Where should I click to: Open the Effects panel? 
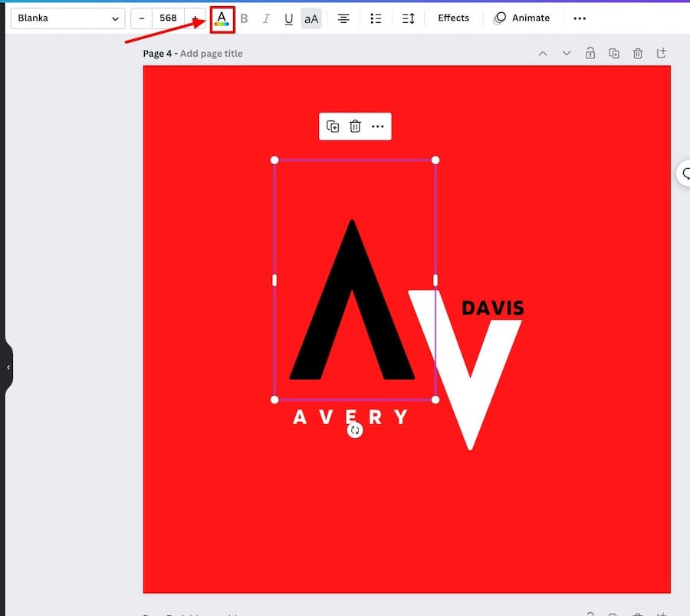coord(453,18)
